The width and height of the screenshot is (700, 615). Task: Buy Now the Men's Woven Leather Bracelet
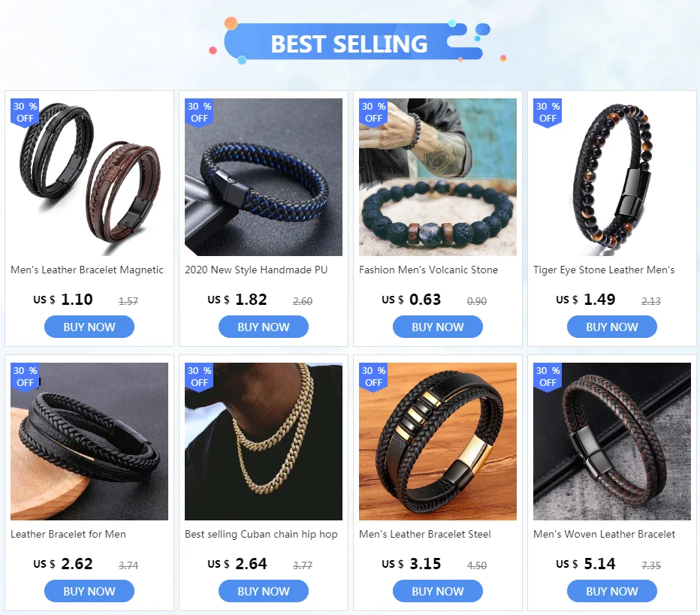click(611, 591)
